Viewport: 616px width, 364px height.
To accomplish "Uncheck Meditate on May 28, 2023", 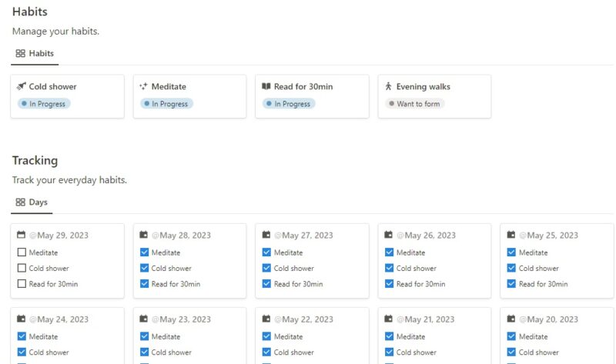I will pos(144,252).
